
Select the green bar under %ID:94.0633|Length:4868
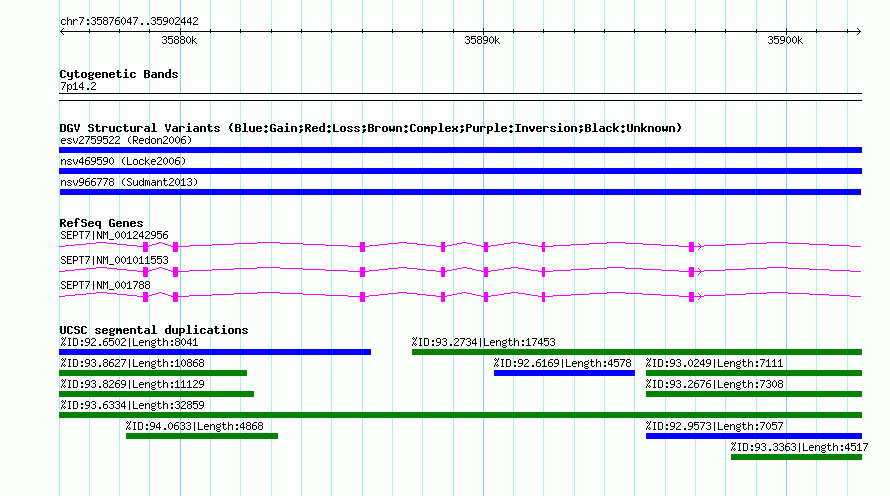point(202,436)
